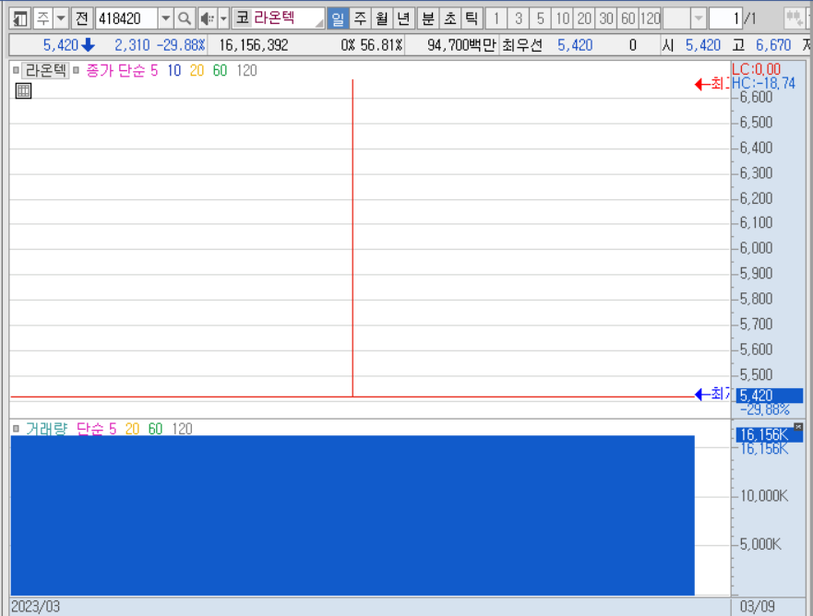Screen dimensions: 813x616
Task: Select the 월 monthly chart period
Action: (x=382, y=19)
